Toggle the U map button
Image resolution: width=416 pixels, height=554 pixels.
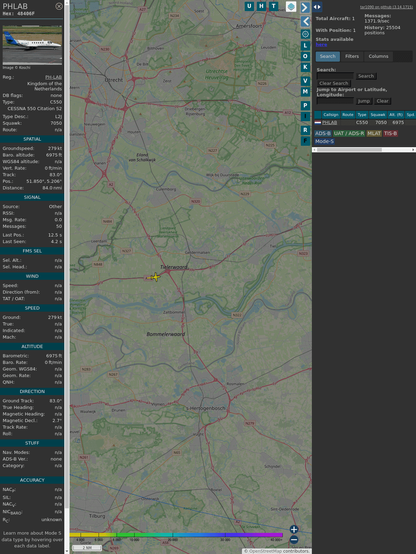coord(249,6)
